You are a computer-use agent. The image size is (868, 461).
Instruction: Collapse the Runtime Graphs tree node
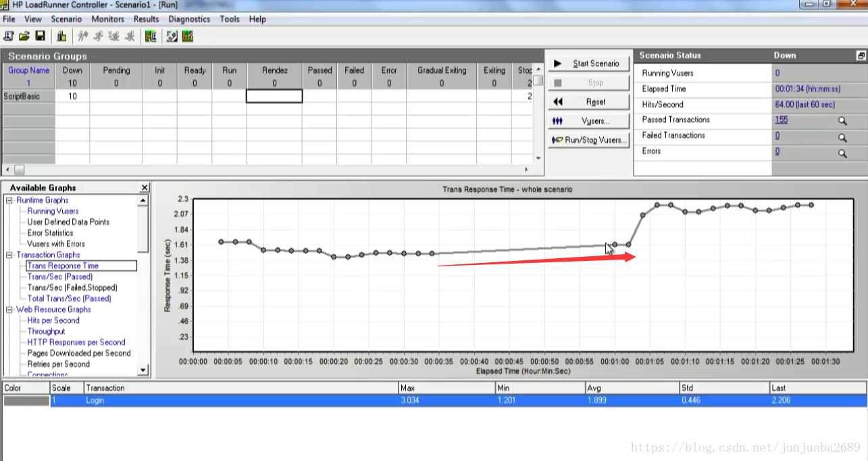coord(9,200)
